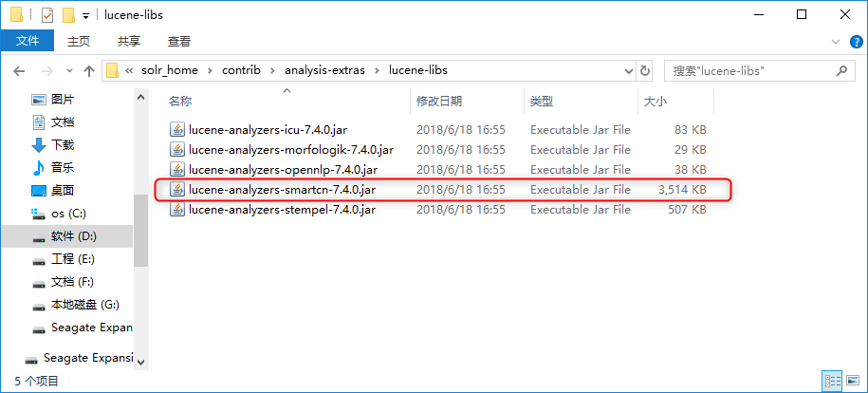Image resolution: width=868 pixels, height=393 pixels.
Task: Switch to the 共享 ribbon tab
Action: pos(129,41)
